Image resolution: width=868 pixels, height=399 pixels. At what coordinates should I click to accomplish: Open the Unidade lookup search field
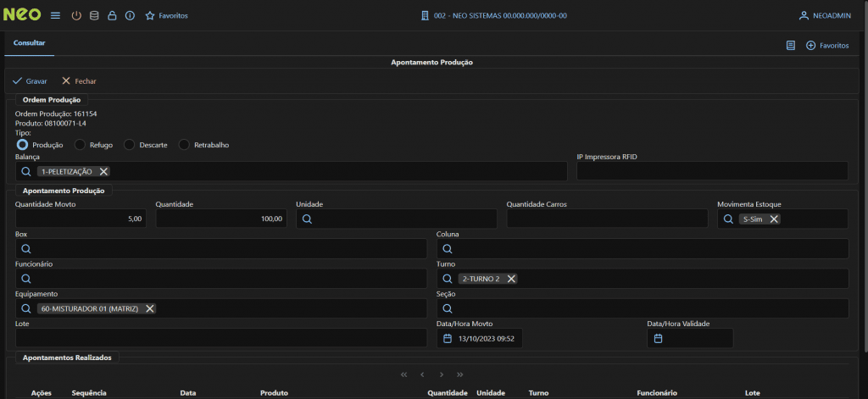(x=308, y=219)
